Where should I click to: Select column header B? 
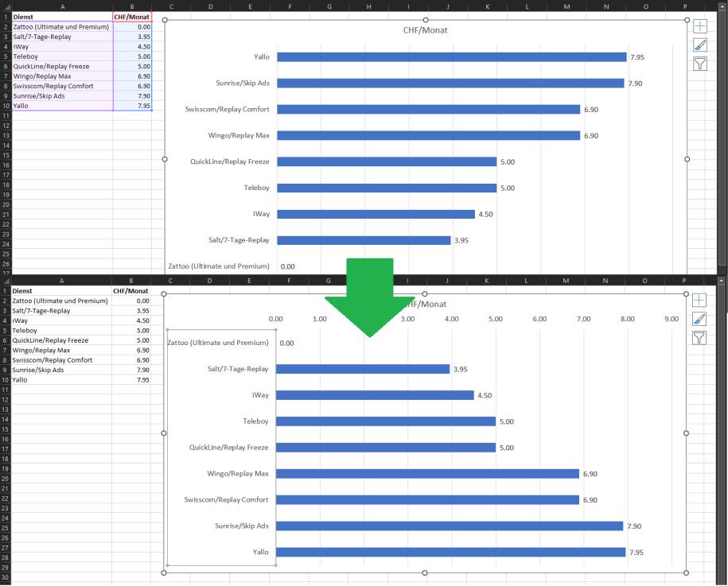click(131, 7)
